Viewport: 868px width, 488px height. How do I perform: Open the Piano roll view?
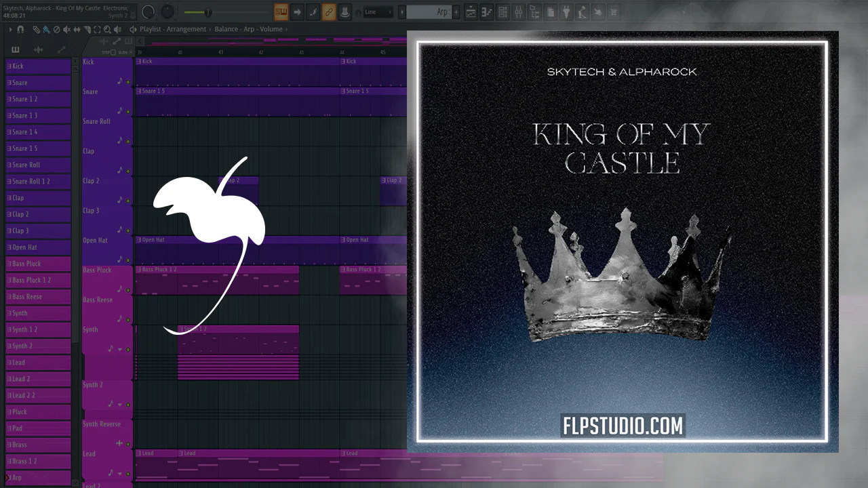click(486, 12)
